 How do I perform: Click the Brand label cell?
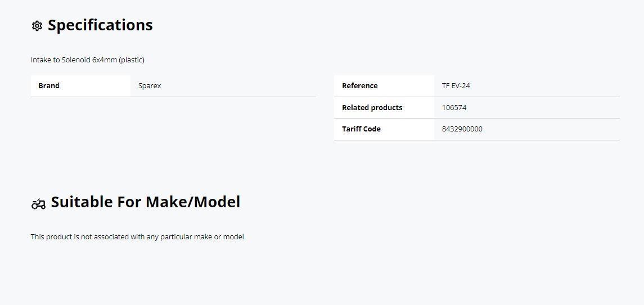[80, 86]
